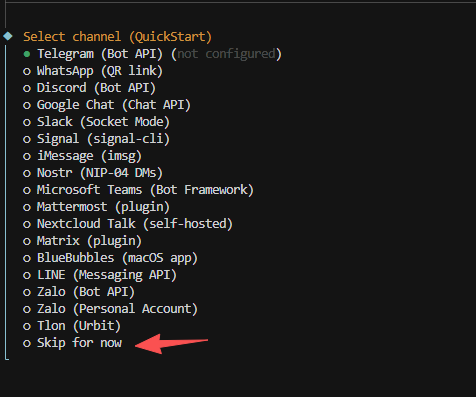The width and height of the screenshot is (476, 397).
Task: Pick the Discord (Bot API) channel
Action: 89,88
